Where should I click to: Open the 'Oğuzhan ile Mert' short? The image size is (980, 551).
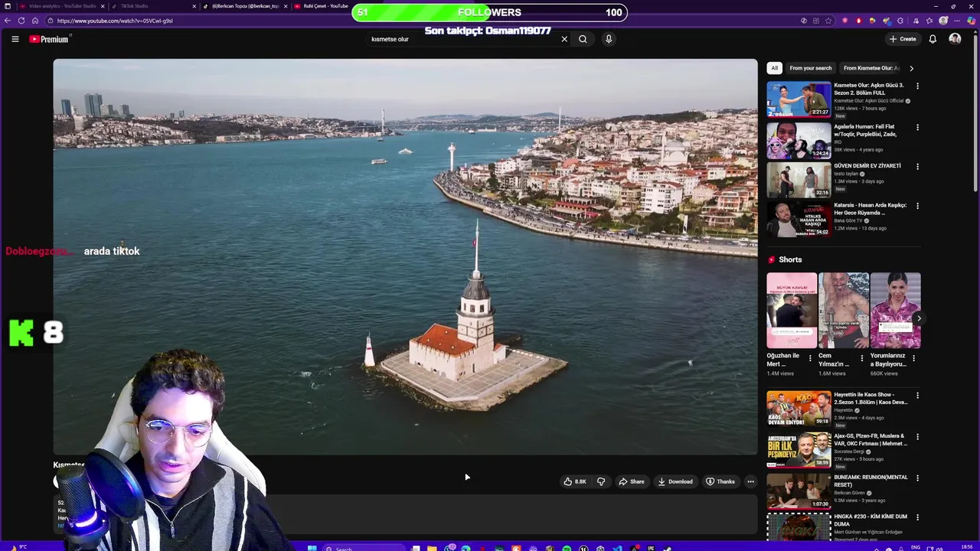tap(792, 311)
